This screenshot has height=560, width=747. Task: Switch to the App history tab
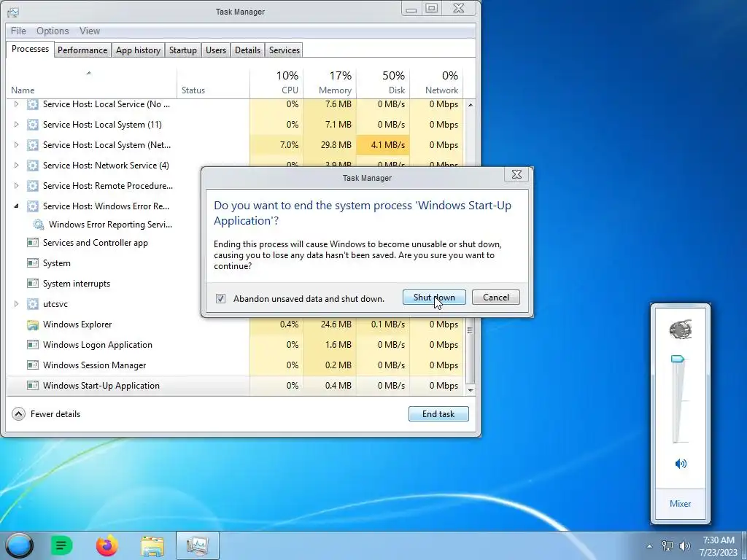click(x=138, y=50)
